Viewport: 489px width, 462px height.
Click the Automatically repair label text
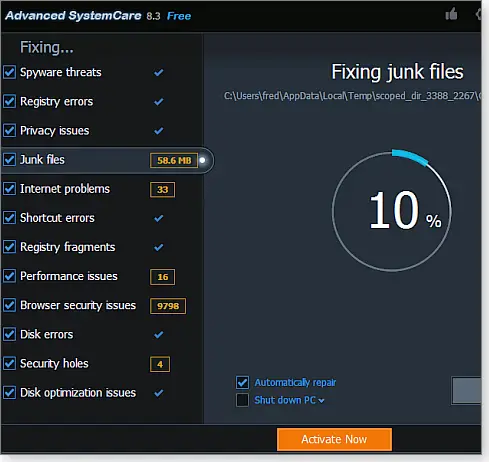click(295, 382)
